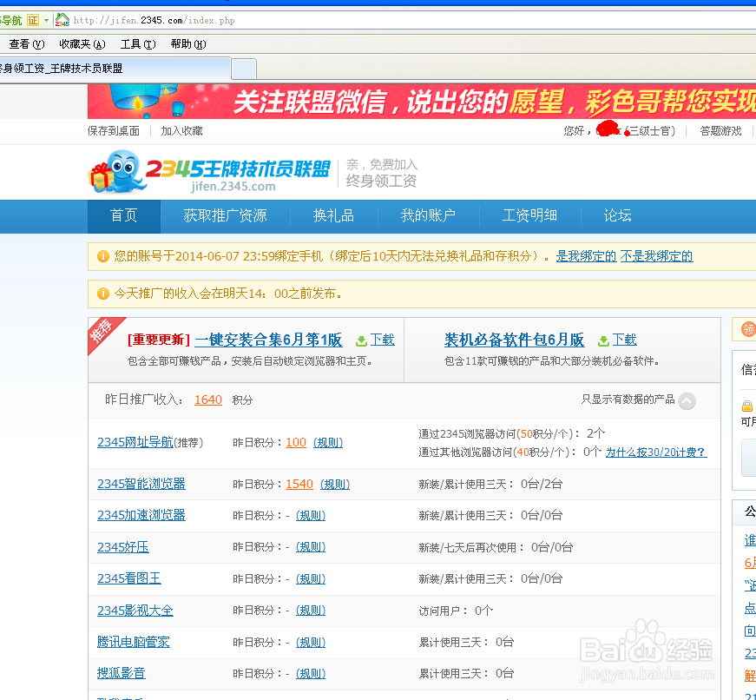
Task: Switch to the 工资明细 tab
Action: pyautogui.click(x=529, y=216)
